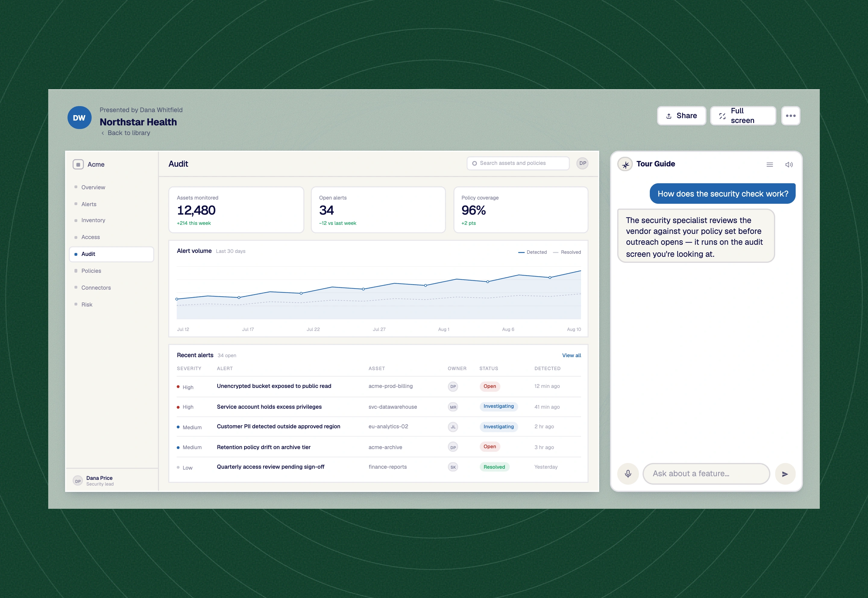Click the Alert column header
868x598 pixels.
click(x=225, y=369)
